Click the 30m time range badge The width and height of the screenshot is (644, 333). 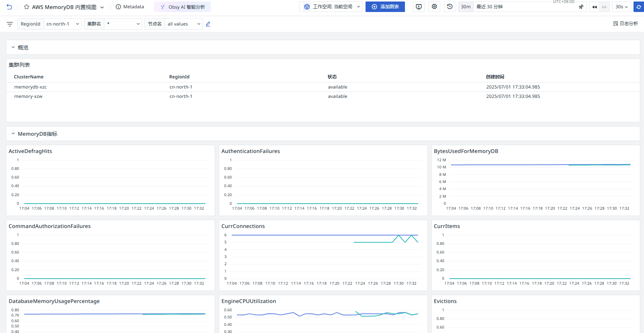466,7
